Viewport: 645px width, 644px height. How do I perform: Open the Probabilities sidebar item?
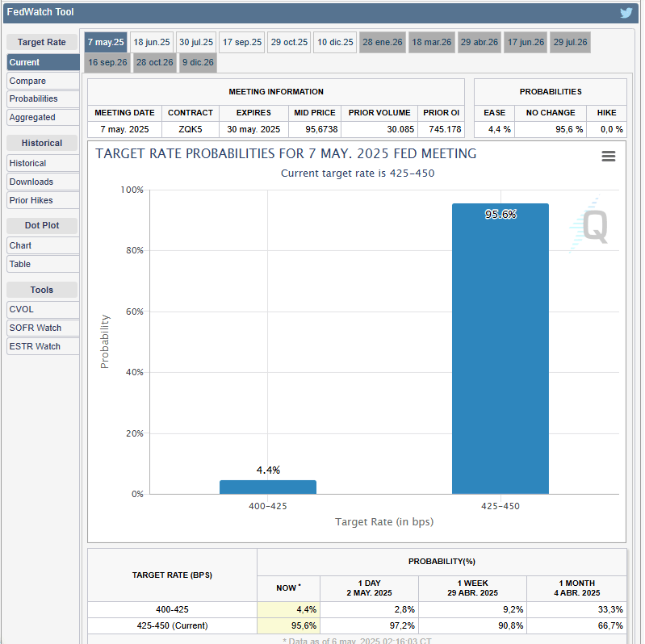click(44, 98)
